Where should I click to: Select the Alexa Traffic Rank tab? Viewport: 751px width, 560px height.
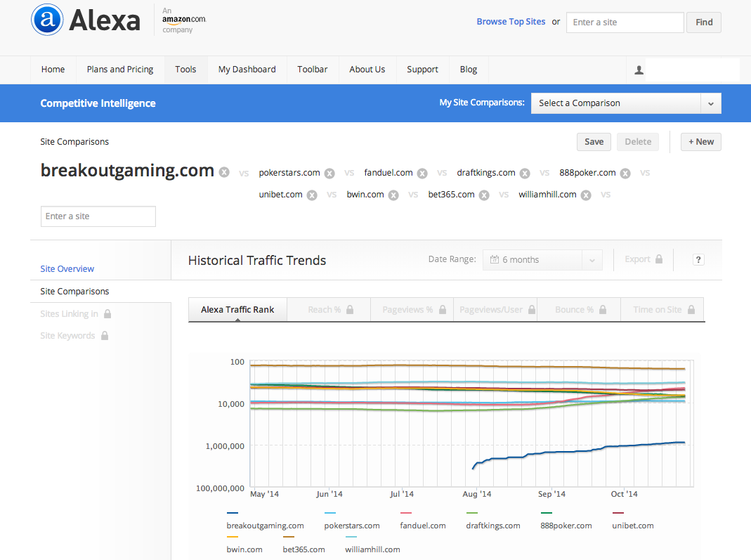(237, 309)
